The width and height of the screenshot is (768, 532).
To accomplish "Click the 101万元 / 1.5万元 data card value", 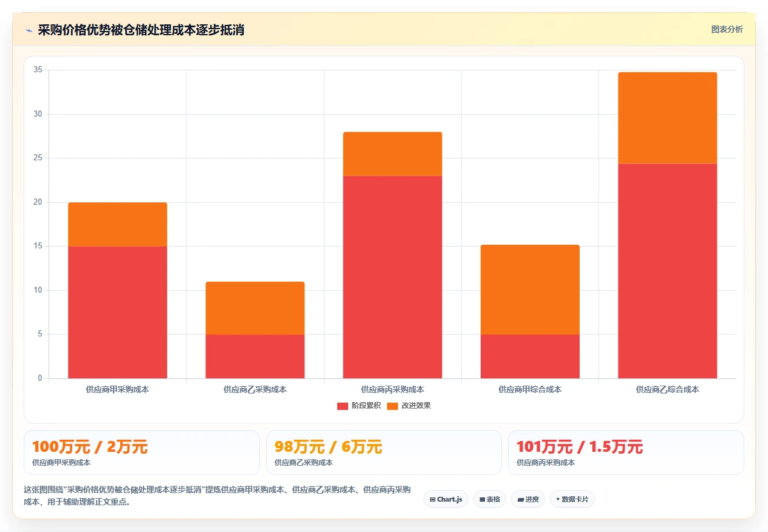I will tap(580, 447).
